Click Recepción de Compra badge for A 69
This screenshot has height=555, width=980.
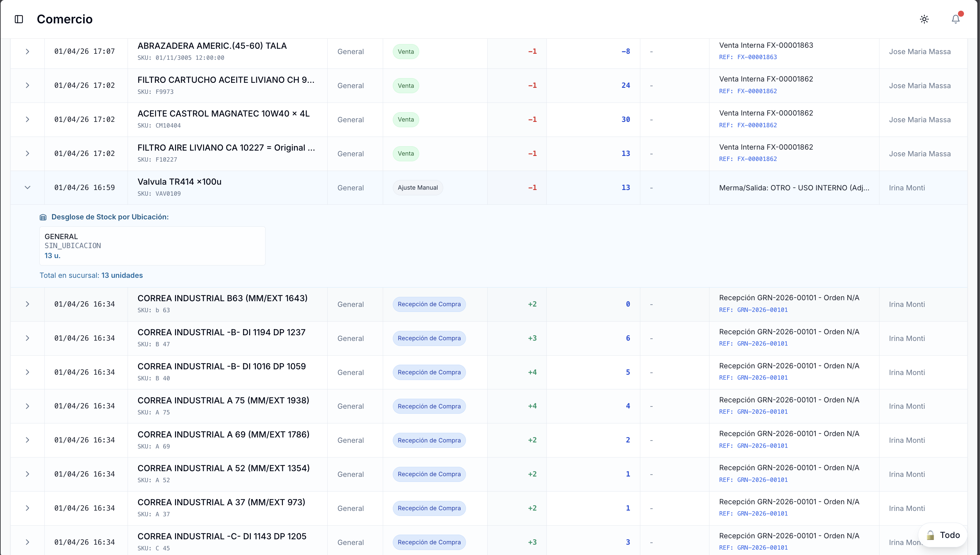[429, 440]
